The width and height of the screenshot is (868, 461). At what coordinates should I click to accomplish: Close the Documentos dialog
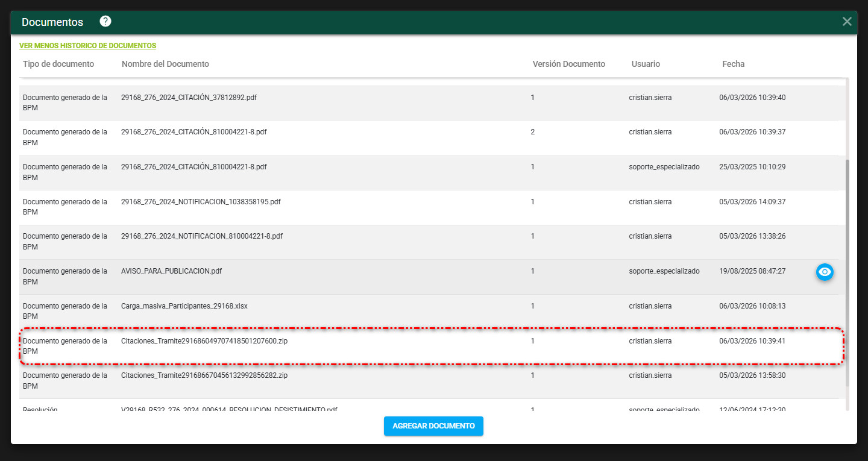tap(847, 22)
